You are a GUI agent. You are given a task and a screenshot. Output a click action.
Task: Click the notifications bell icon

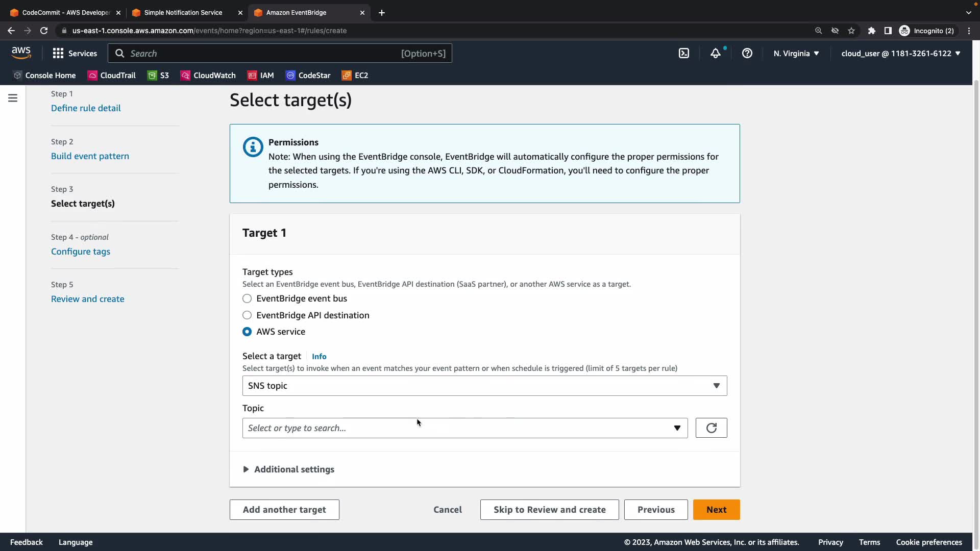click(x=716, y=53)
